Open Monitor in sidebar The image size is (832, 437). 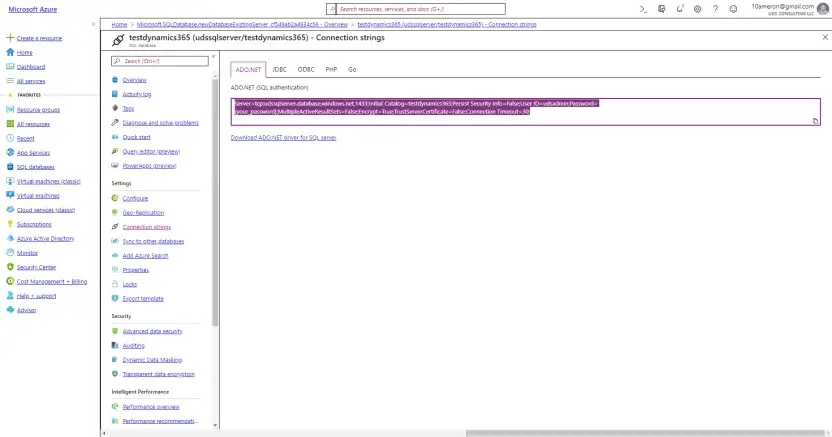tap(27, 253)
